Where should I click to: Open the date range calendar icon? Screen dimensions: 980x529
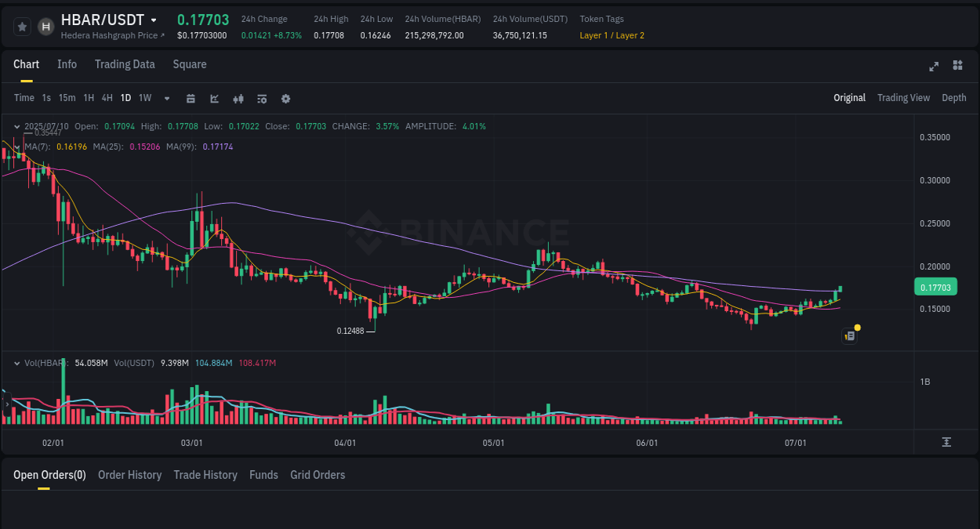coord(191,98)
